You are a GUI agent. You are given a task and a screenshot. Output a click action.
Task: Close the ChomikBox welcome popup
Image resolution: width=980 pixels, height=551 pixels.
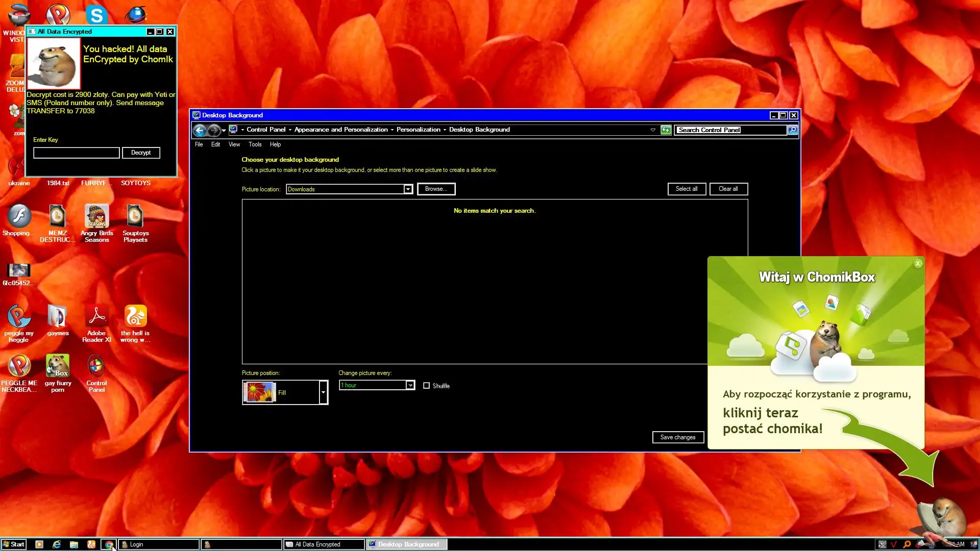click(x=918, y=264)
